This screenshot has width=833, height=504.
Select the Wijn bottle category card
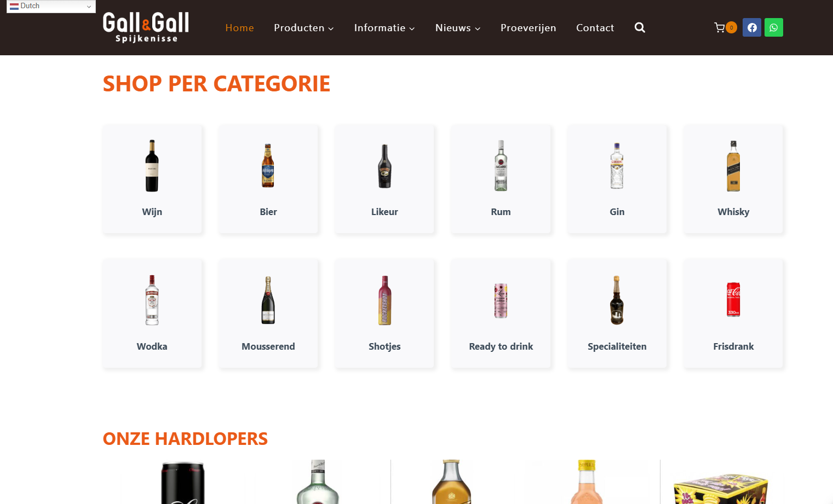(x=152, y=179)
